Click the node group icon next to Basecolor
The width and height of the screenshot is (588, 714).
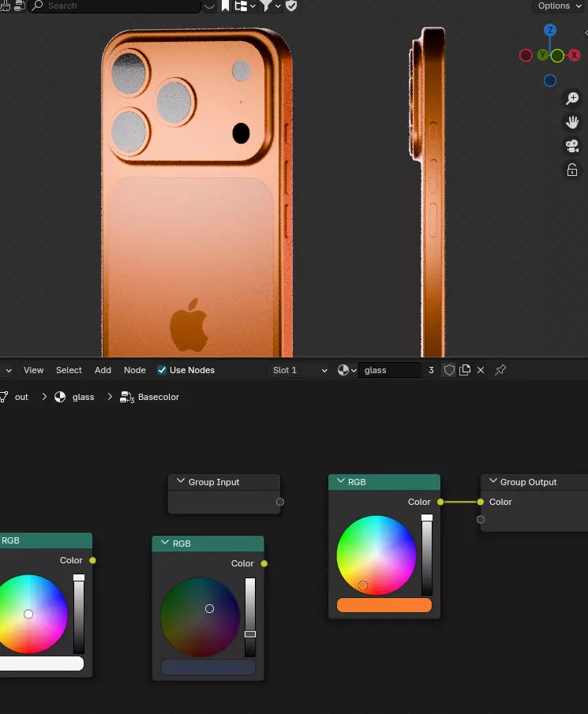(x=126, y=397)
